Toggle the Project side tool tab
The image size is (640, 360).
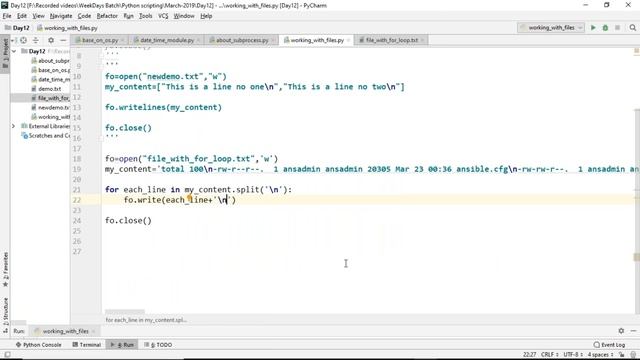point(5,54)
